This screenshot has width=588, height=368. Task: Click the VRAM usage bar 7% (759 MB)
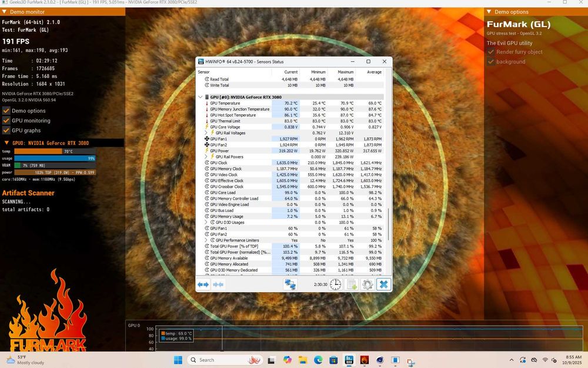pos(55,165)
